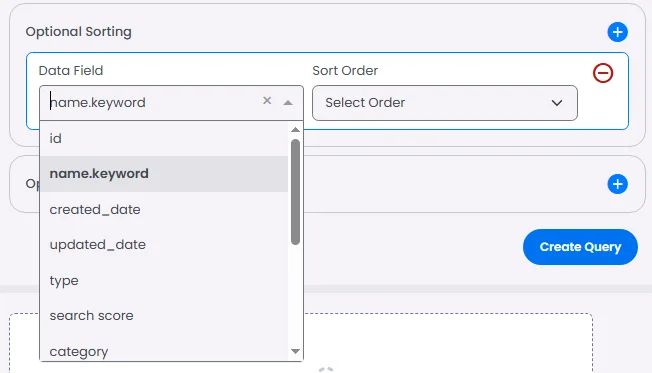The width and height of the screenshot is (652, 373).
Task: Click the dropdown list scrollbar thumb
Action: click(x=295, y=192)
